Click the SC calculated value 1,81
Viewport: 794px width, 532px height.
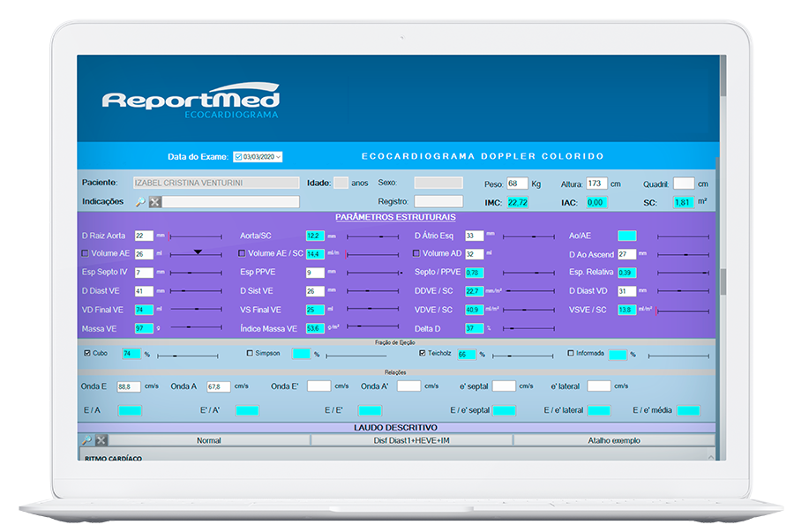click(684, 202)
